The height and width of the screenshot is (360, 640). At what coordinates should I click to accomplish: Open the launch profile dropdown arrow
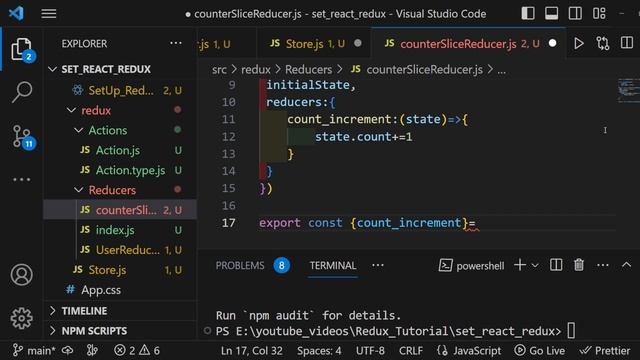(x=535, y=266)
